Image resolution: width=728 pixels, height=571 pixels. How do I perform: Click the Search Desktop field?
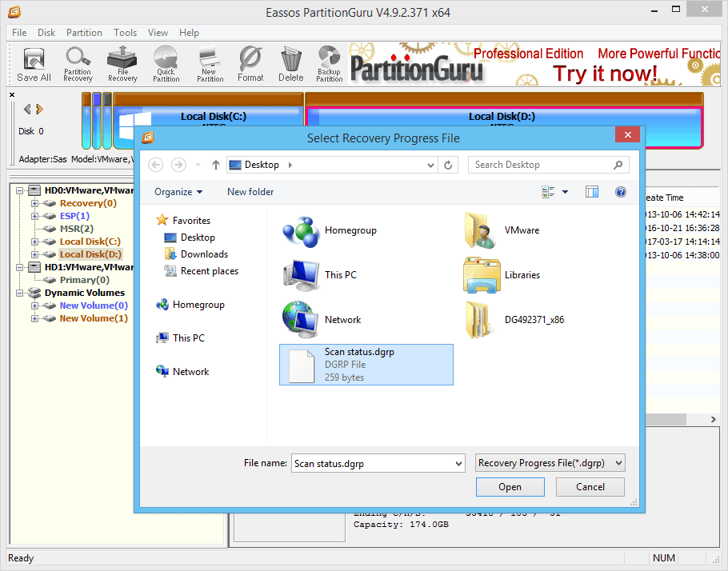tap(548, 165)
